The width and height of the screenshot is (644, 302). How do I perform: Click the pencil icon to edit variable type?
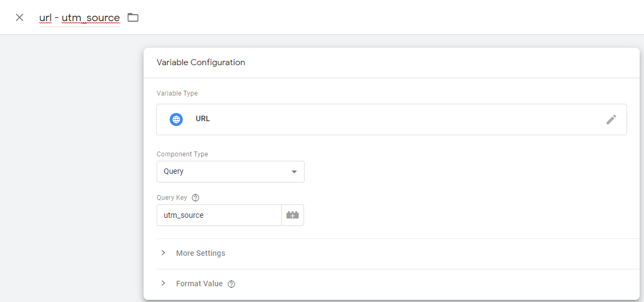pyautogui.click(x=611, y=119)
